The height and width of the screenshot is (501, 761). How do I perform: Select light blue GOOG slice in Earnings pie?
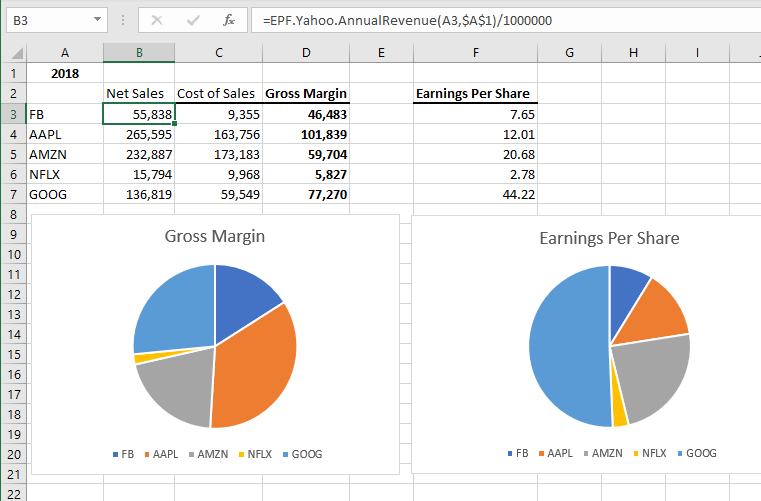click(568, 347)
